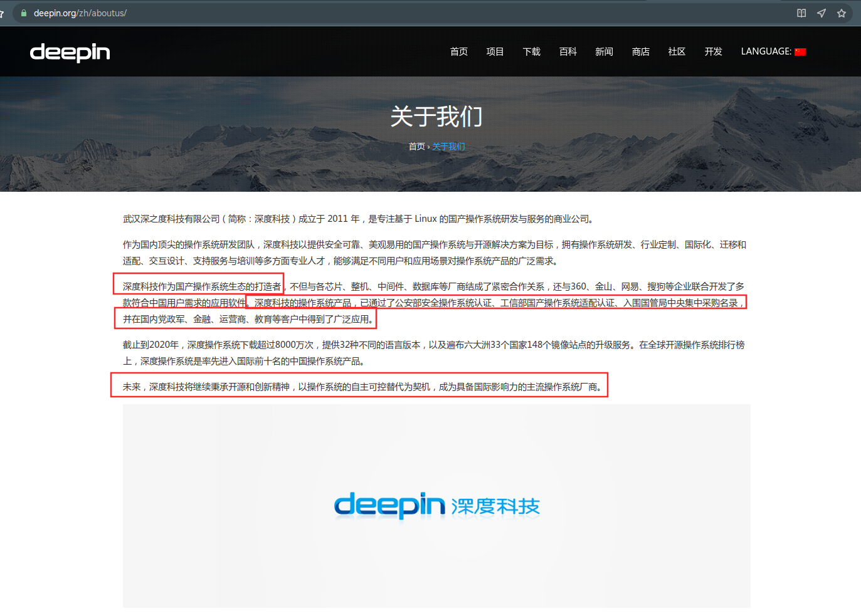Open the 下载 navigation menu
Image resolution: width=861 pixels, height=616 pixels.
532,51
